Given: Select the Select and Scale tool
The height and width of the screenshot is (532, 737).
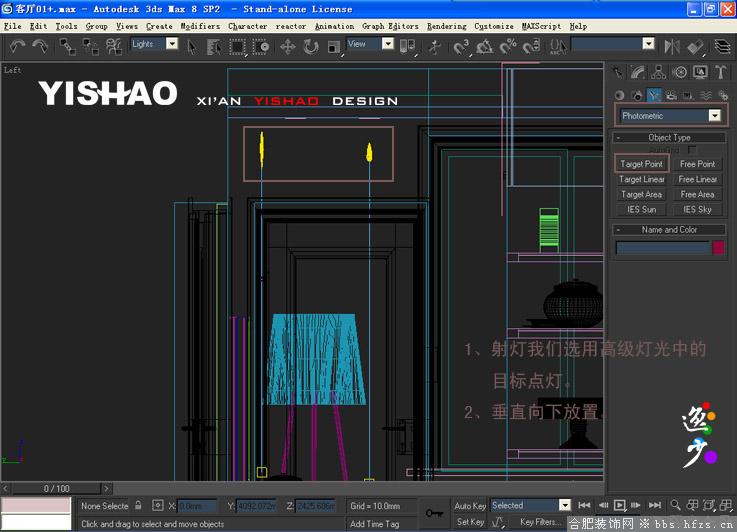Looking at the screenshot, I should tap(334, 47).
